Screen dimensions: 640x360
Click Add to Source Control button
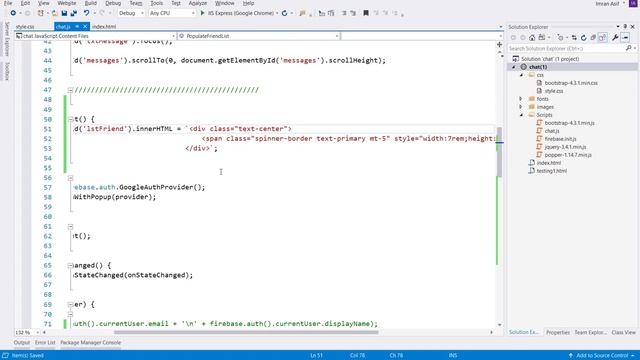pyautogui.click(x=602, y=356)
